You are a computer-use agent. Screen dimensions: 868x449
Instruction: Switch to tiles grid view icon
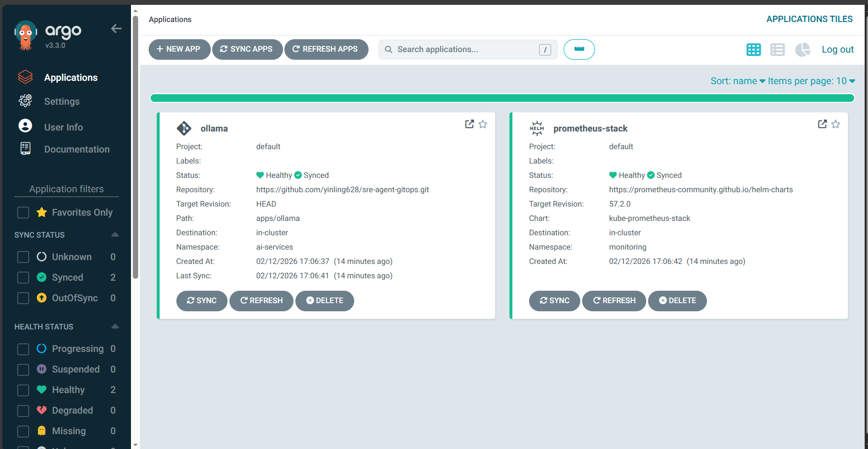[754, 49]
